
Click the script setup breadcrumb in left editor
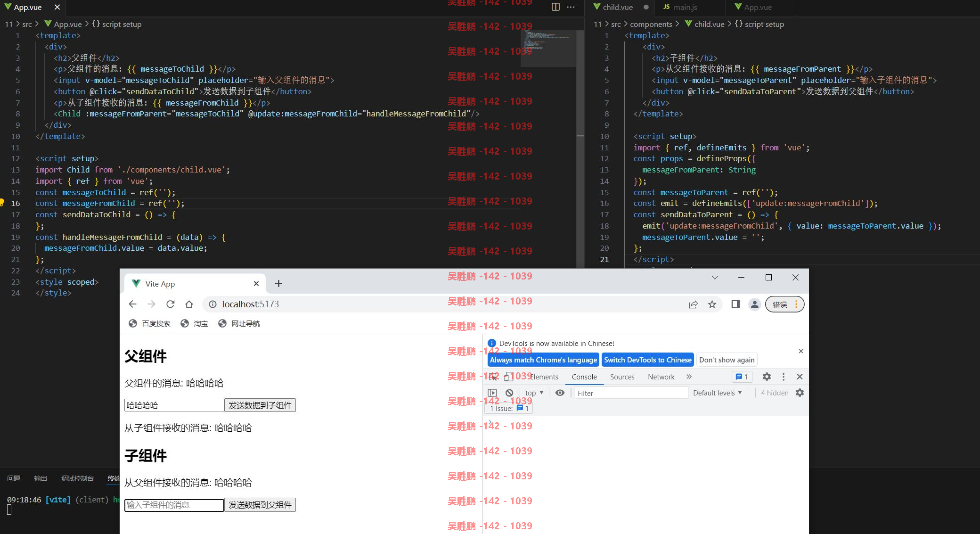click(117, 24)
